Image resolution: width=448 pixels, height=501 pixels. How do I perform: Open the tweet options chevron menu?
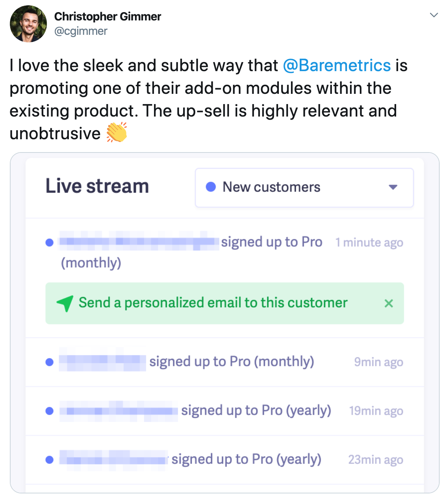point(434,15)
